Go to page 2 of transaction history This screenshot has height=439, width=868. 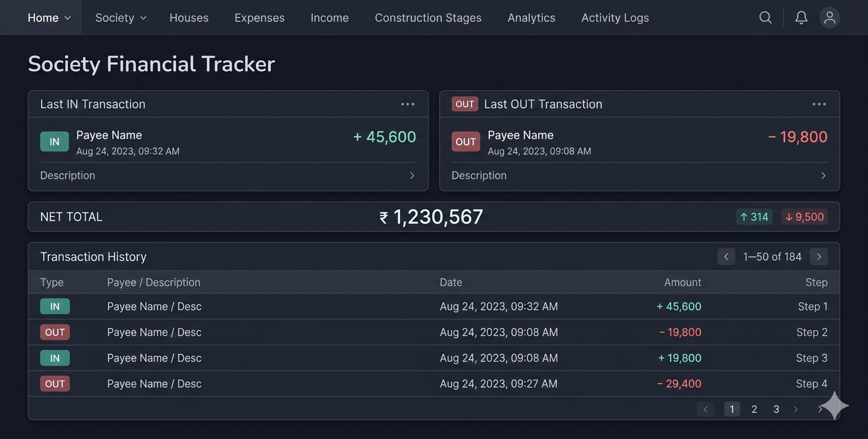[x=754, y=409]
